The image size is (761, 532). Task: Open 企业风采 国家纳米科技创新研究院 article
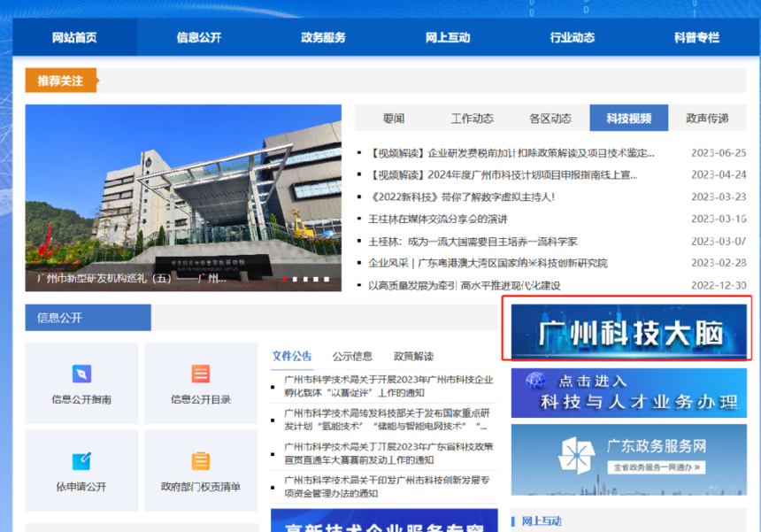coord(488,263)
